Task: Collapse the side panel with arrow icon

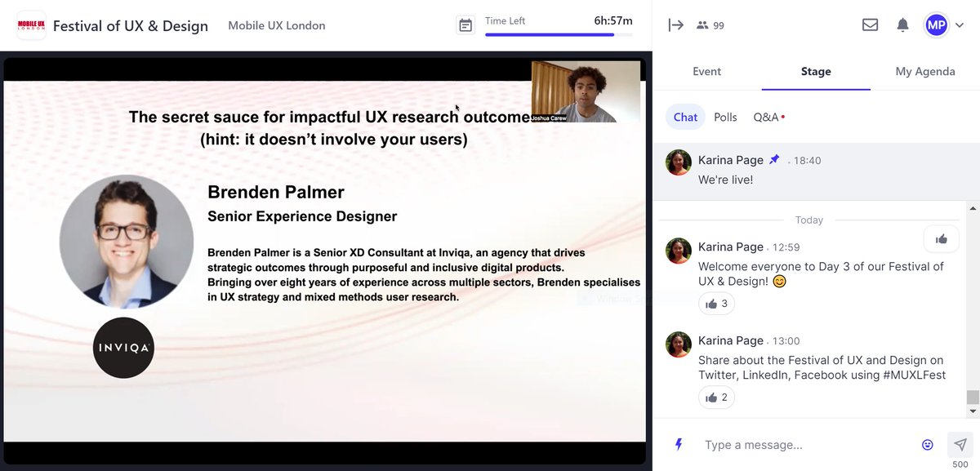Action: [675, 25]
